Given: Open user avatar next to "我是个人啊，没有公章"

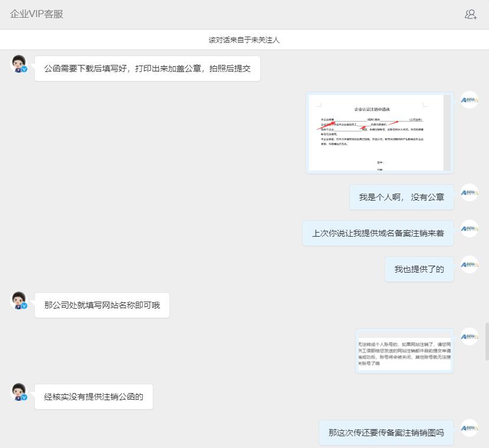Looking at the screenshot, I should tap(469, 192).
